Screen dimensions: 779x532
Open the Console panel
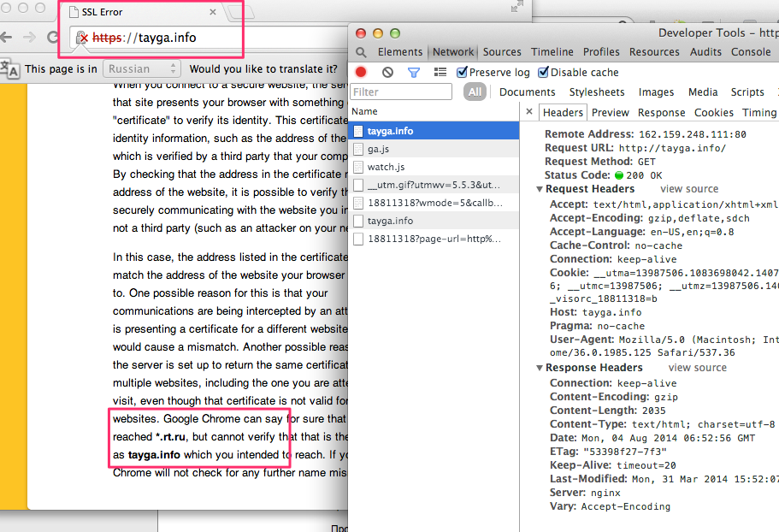point(751,51)
